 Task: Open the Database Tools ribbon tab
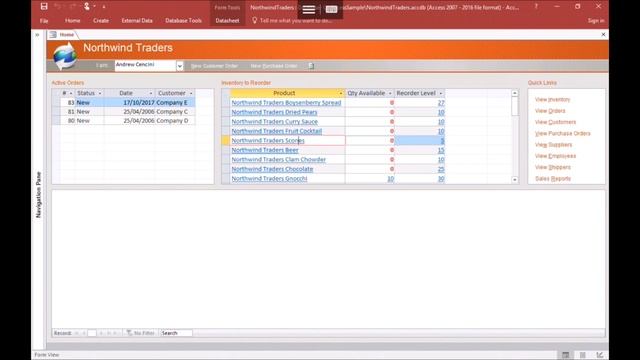coord(183,20)
